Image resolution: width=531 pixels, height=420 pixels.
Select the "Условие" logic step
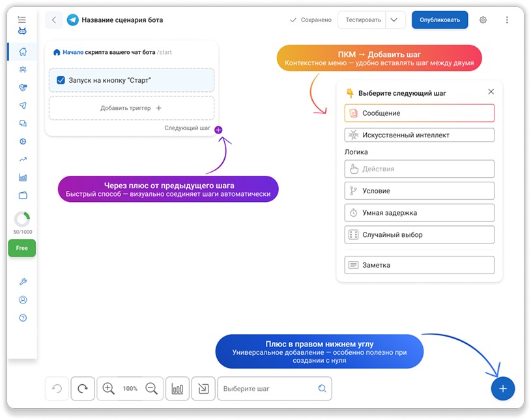click(419, 191)
